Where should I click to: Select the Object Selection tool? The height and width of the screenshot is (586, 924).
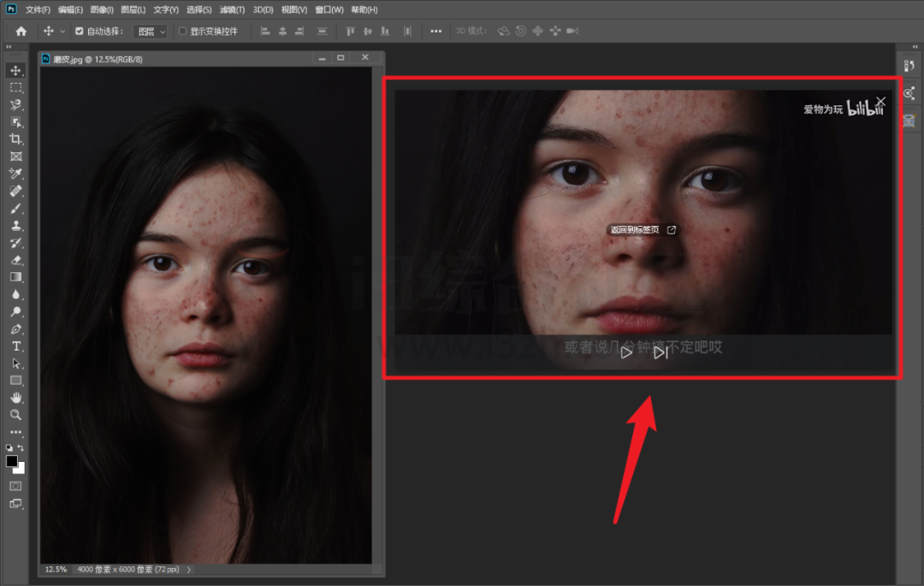pos(16,122)
